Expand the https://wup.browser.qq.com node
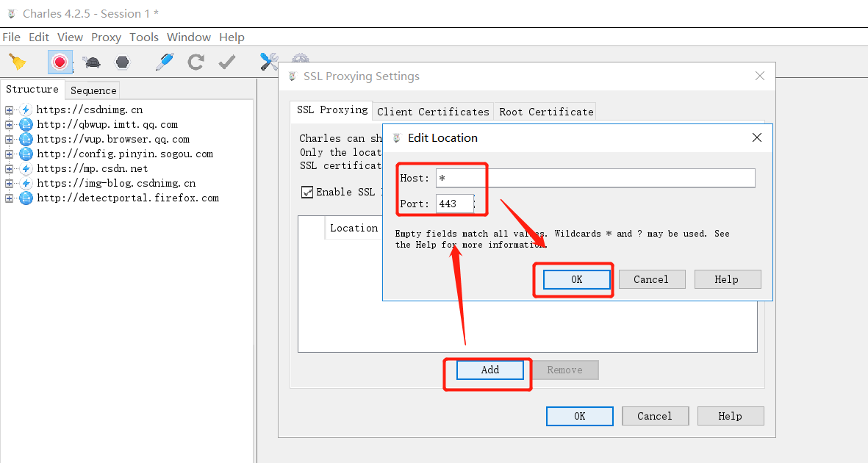Viewport: 868px width, 463px height. [x=9, y=139]
